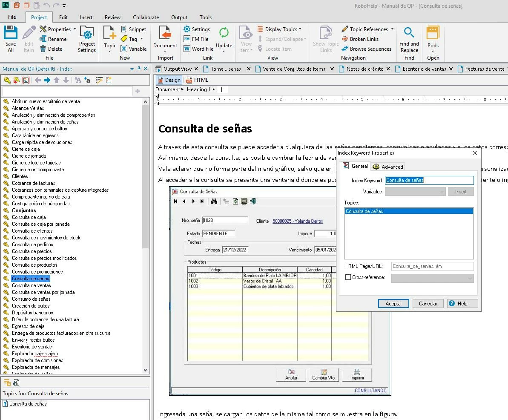
Task: Insert a new Snippet
Action: (133, 29)
